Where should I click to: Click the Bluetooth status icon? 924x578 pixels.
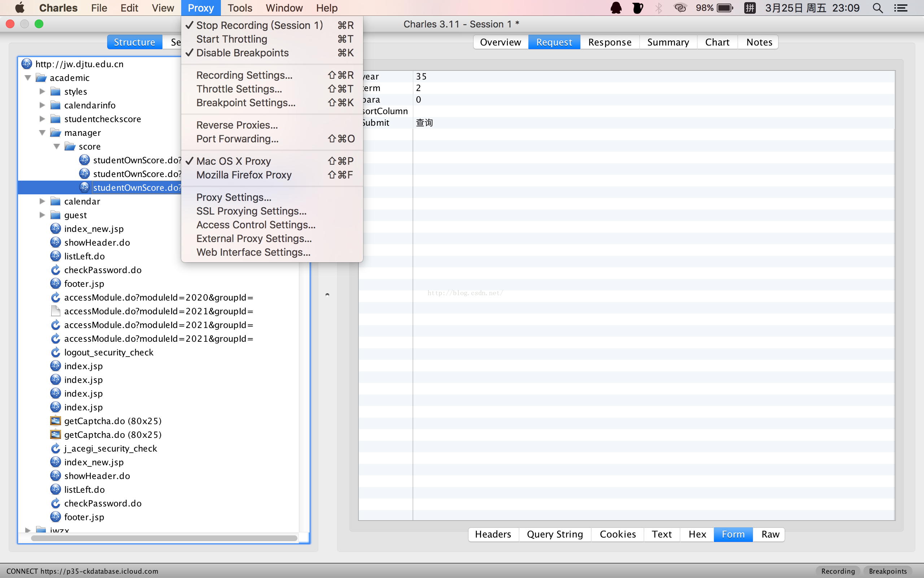click(659, 8)
